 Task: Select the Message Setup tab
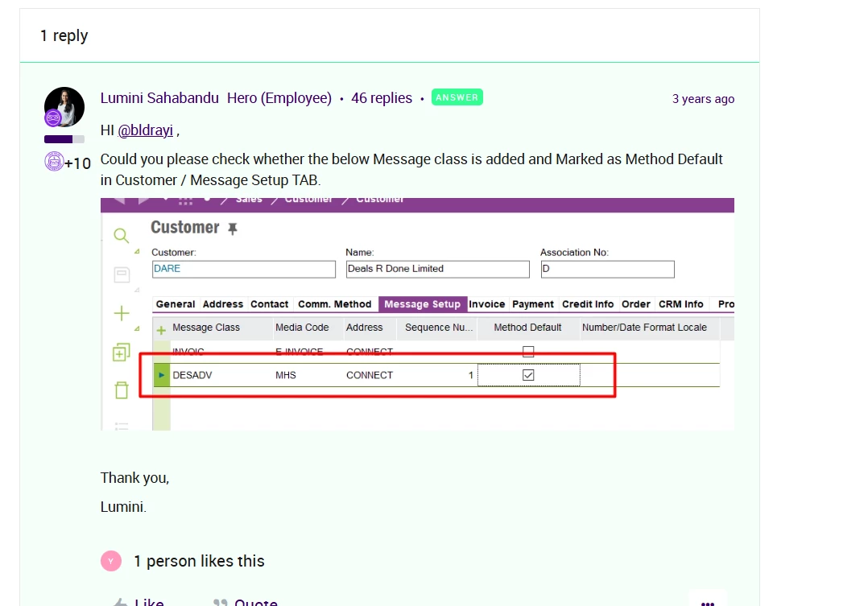(423, 304)
